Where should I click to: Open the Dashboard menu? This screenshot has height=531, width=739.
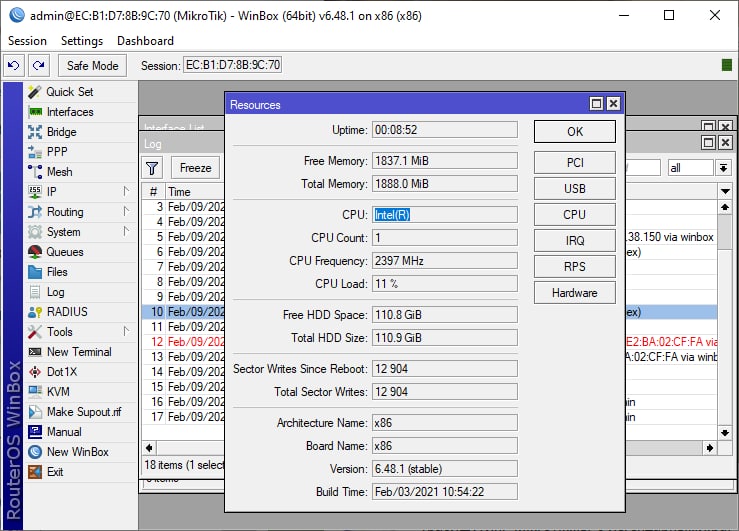(146, 41)
